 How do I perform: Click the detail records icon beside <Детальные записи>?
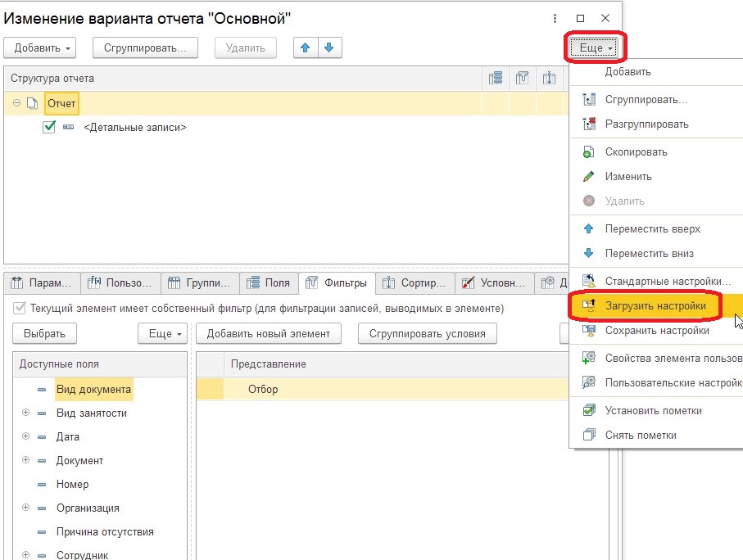(68, 127)
